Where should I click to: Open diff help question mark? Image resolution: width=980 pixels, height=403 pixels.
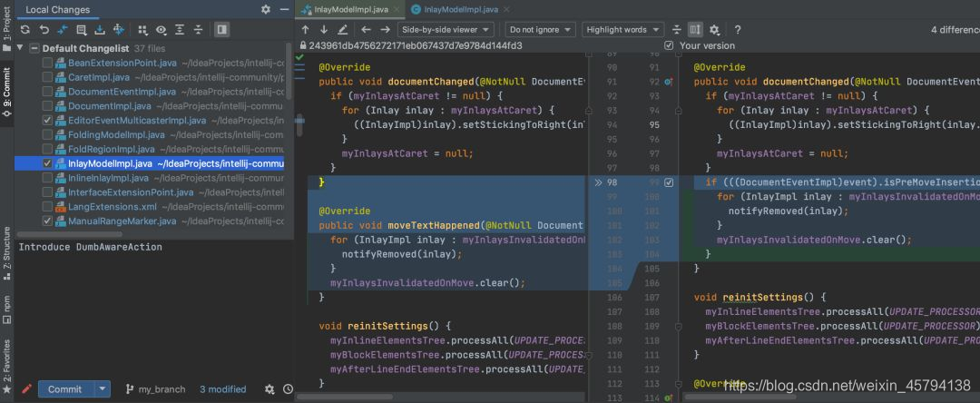pos(738,29)
